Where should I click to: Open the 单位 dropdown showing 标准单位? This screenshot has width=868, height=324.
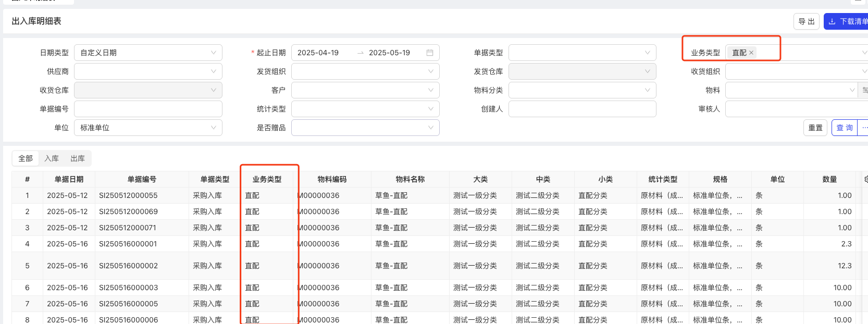(x=148, y=128)
